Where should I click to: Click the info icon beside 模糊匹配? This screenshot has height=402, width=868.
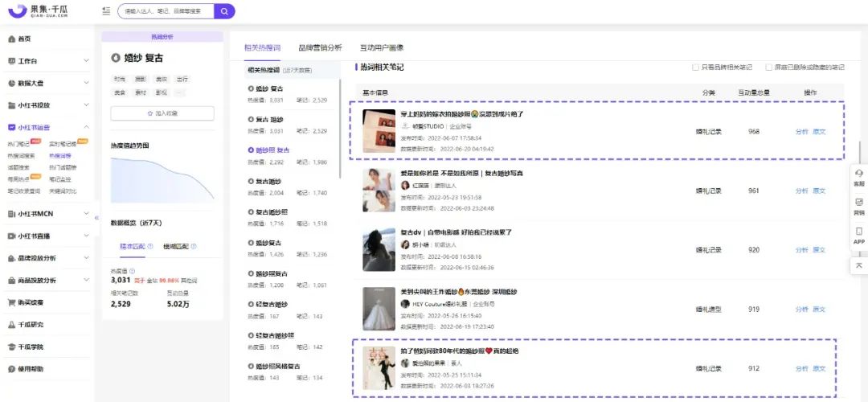tap(194, 246)
